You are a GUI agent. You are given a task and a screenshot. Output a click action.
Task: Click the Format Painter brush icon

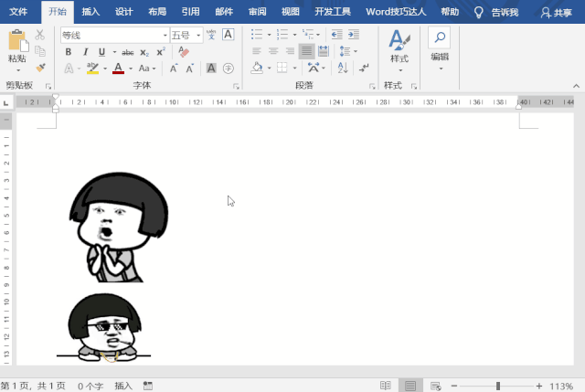pyautogui.click(x=40, y=68)
